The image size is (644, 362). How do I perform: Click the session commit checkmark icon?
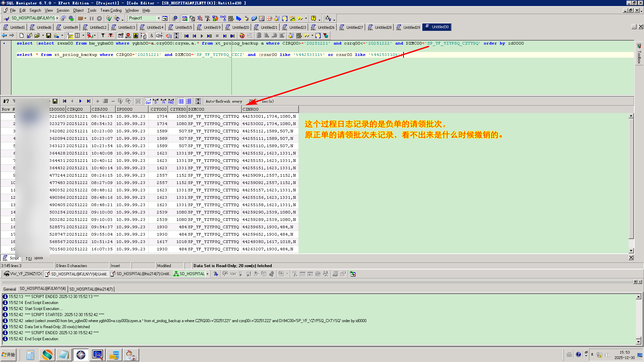pyautogui.click(x=109, y=18)
